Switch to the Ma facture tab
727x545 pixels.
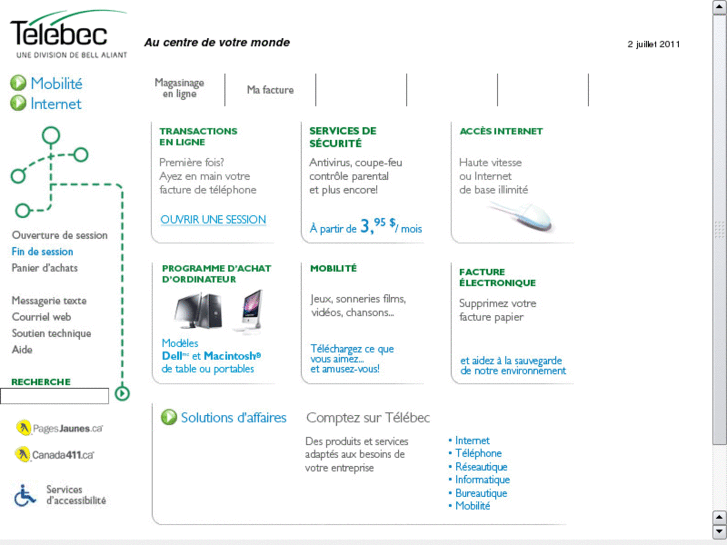[270, 90]
